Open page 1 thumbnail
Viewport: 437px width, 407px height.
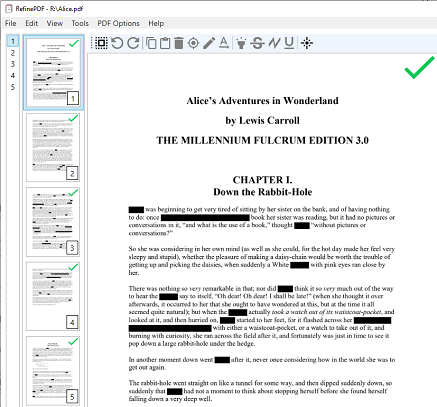[53, 73]
